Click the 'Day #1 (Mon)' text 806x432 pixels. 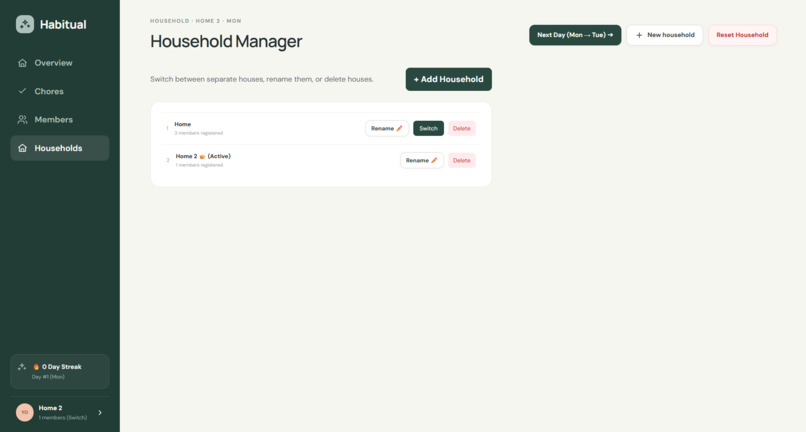tap(48, 377)
